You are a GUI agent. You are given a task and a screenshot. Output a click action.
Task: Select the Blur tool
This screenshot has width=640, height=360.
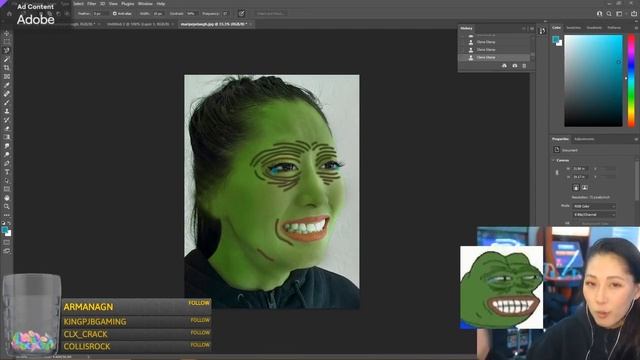tap(7, 146)
